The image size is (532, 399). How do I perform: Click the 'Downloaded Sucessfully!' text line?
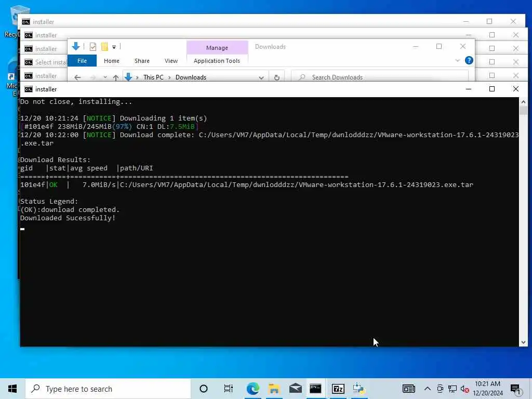(x=68, y=218)
